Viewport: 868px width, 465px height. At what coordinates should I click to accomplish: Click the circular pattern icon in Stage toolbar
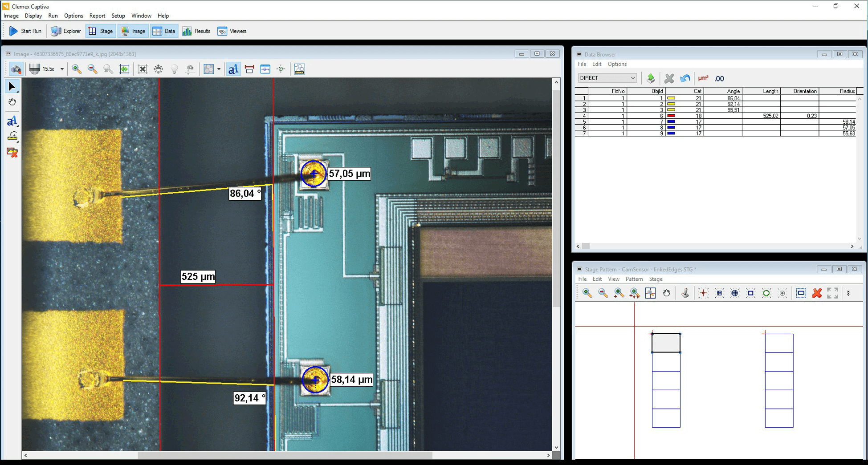pyautogui.click(x=766, y=293)
